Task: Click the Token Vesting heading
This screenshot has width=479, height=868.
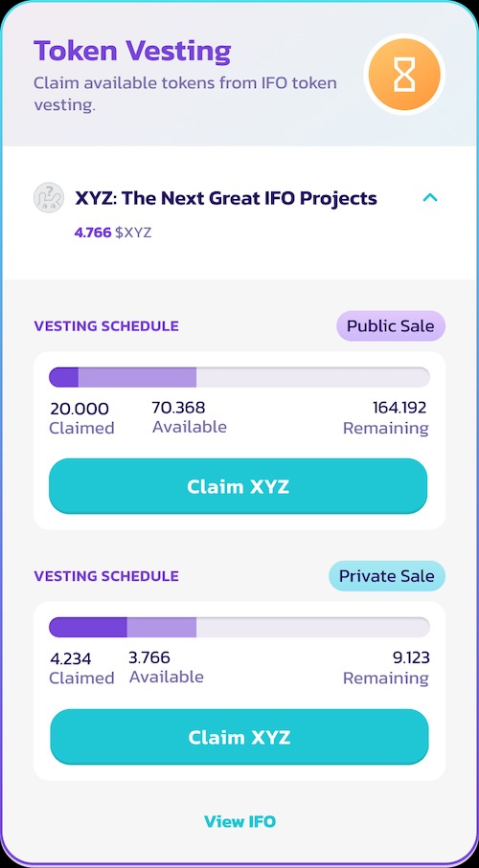Action: click(132, 51)
